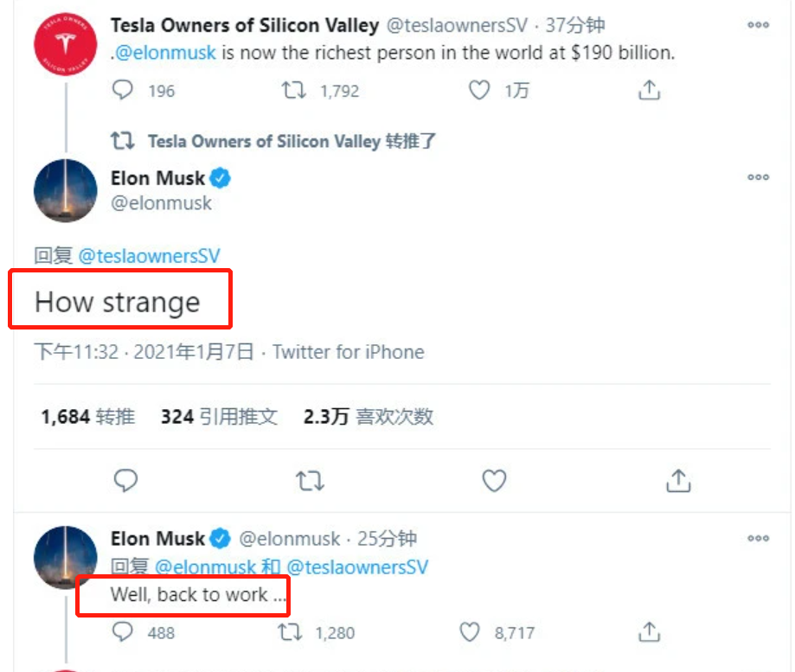
Task: Open the @elonmusk mention in top tweet
Action: click(x=165, y=53)
